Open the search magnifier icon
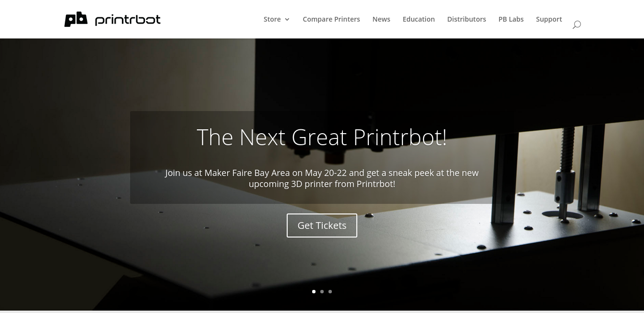The height and width of the screenshot is (313, 644). 576,25
